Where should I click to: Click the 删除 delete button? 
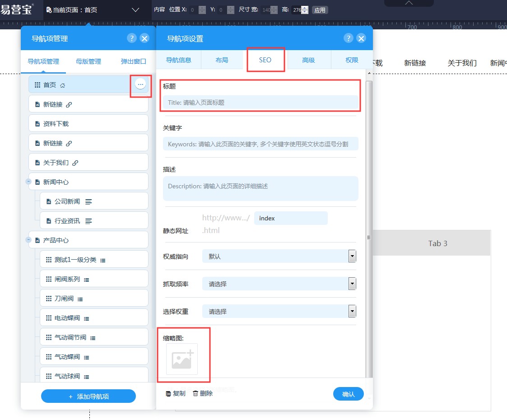(203, 393)
